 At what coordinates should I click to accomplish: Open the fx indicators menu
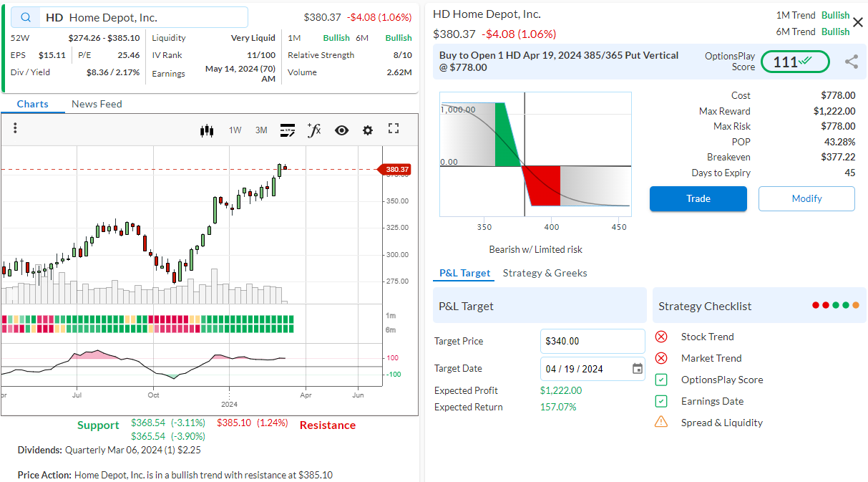click(x=314, y=130)
